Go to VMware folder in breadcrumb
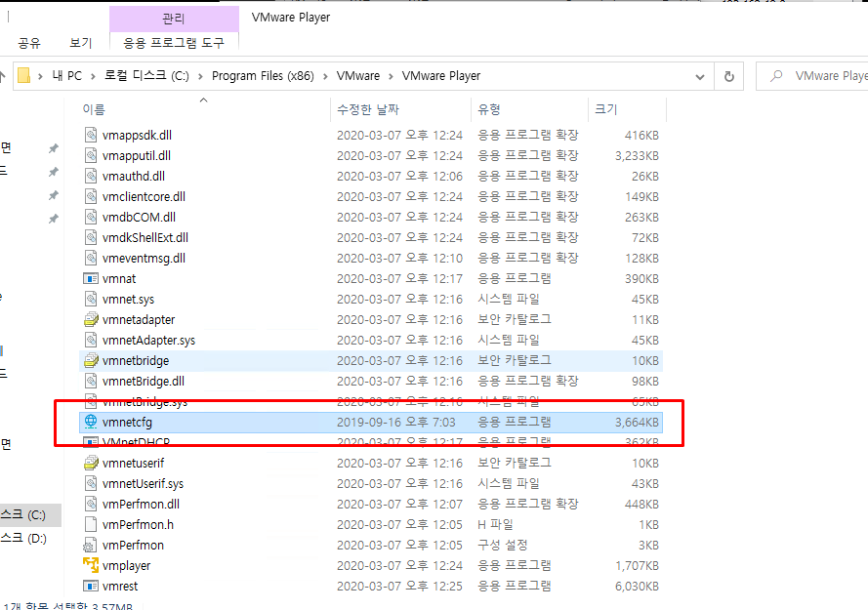Viewport: 868px width, 610px height. click(x=358, y=76)
